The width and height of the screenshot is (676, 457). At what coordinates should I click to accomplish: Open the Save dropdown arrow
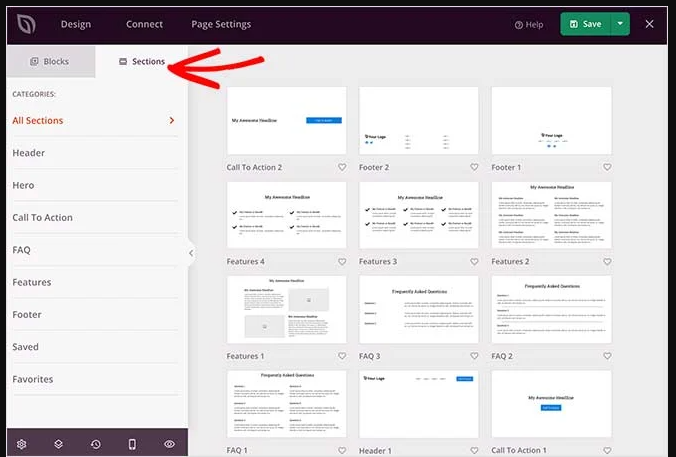[x=620, y=24]
